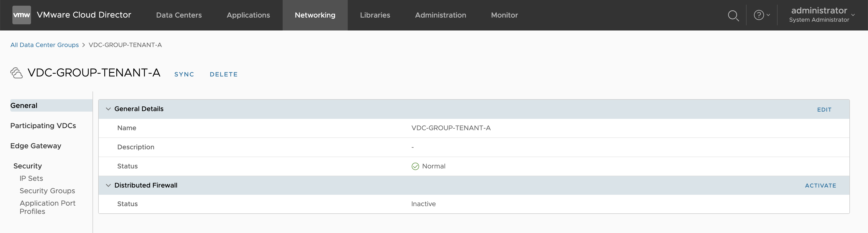Switch to the Data Centers tab
The image size is (868, 233).
coord(179,15)
